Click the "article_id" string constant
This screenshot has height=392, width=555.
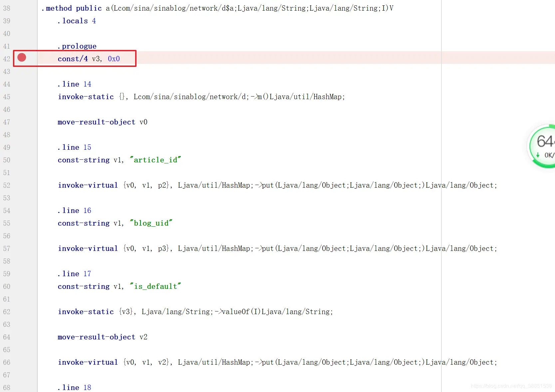pos(155,160)
